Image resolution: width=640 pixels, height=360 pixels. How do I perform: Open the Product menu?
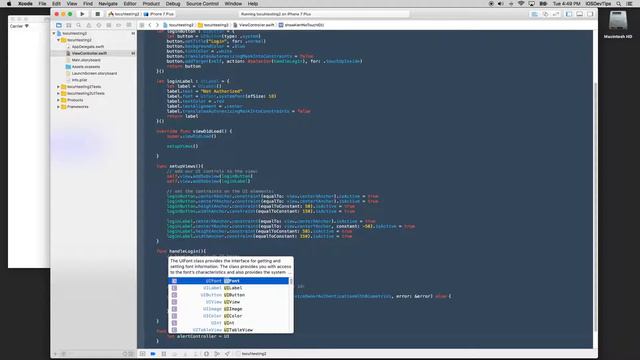[151, 4]
